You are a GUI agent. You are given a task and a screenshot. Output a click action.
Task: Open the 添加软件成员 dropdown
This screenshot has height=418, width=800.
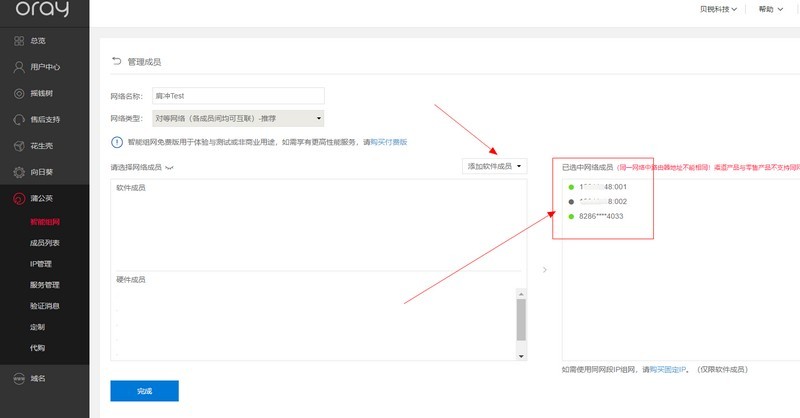pos(495,166)
